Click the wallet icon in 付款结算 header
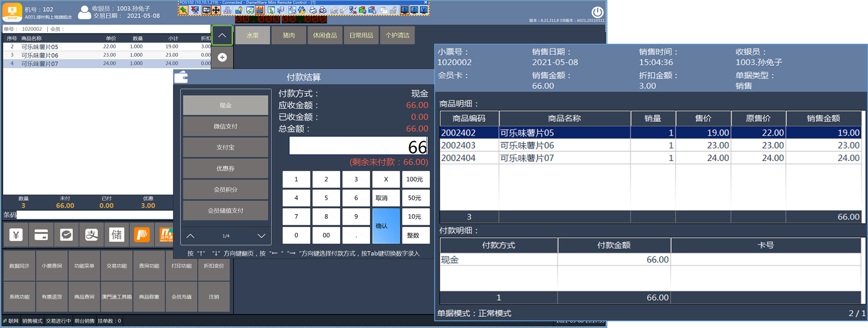Image resolution: width=868 pixels, height=328 pixels. 181,77
